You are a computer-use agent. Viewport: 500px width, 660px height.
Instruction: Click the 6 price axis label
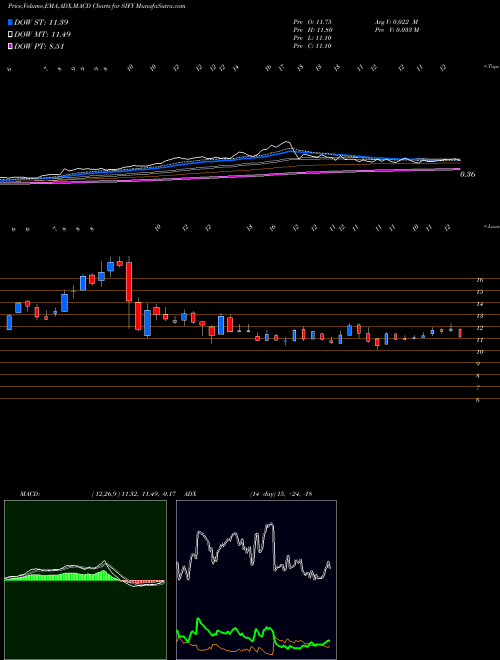[478, 400]
